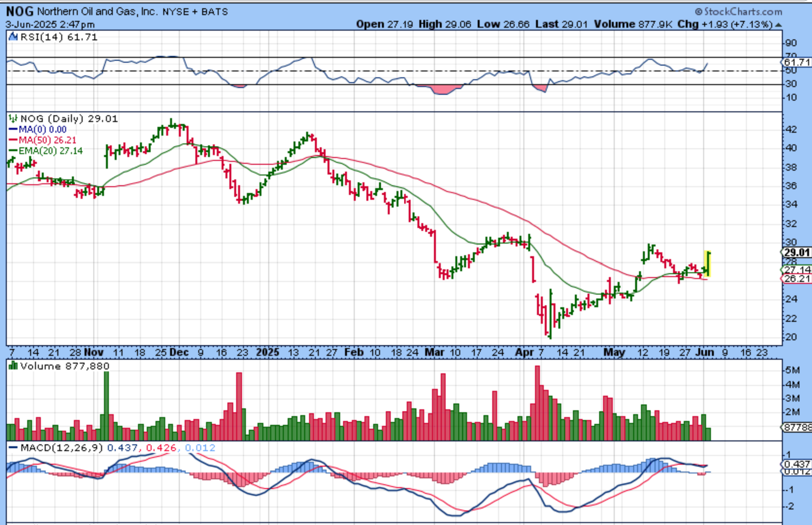Image resolution: width=812 pixels, height=525 pixels.
Task: Click the RSI(14) line icon in the legend
Action: (14, 37)
